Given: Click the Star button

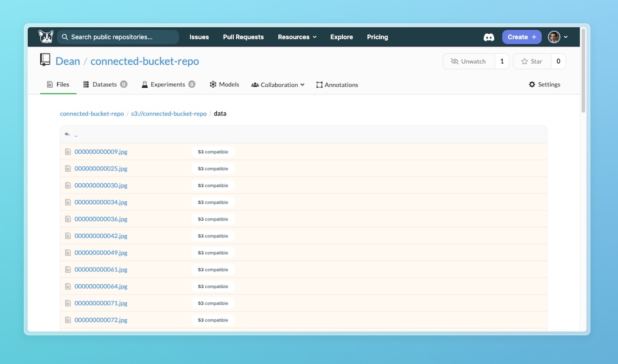Looking at the screenshot, I should coord(532,62).
